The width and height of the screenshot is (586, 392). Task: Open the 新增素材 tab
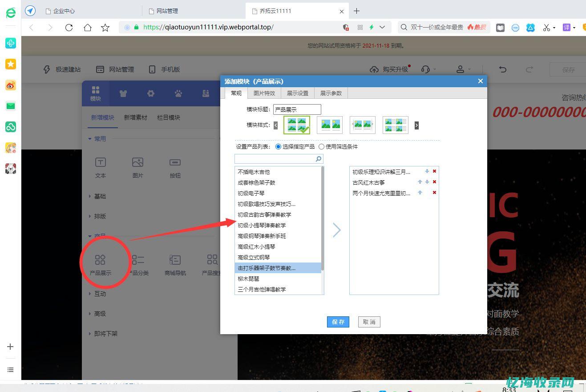136,117
